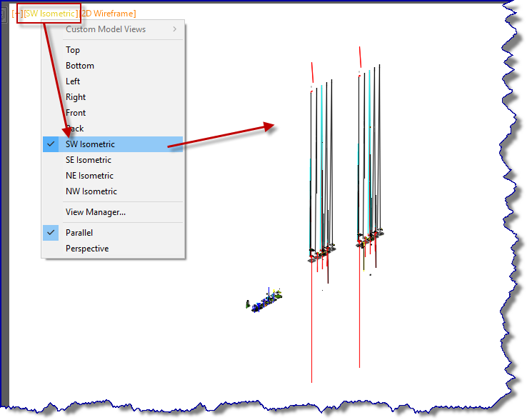Open the [2D Wireframe] visual style control
The height and width of the screenshot is (420, 527).
point(109,14)
